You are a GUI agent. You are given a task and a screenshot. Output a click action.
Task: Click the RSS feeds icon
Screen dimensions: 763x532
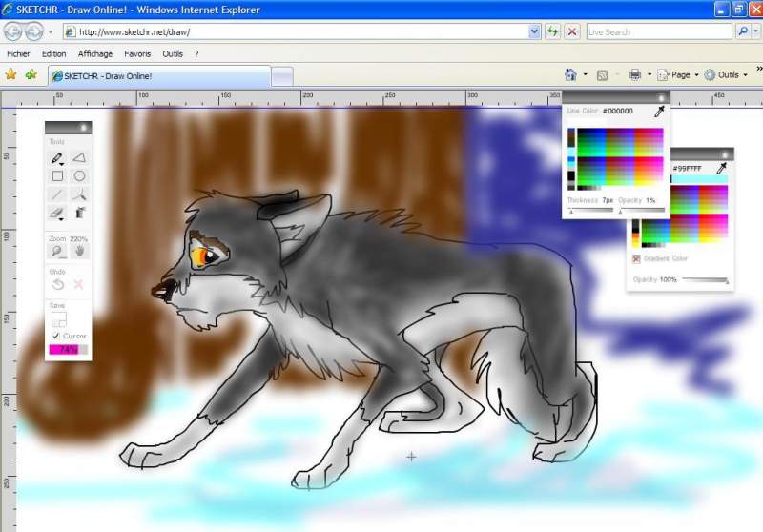pyautogui.click(x=602, y=75)
